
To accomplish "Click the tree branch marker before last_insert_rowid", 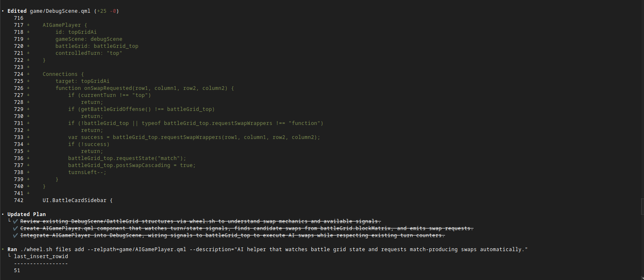I will (x=9, y=256).
